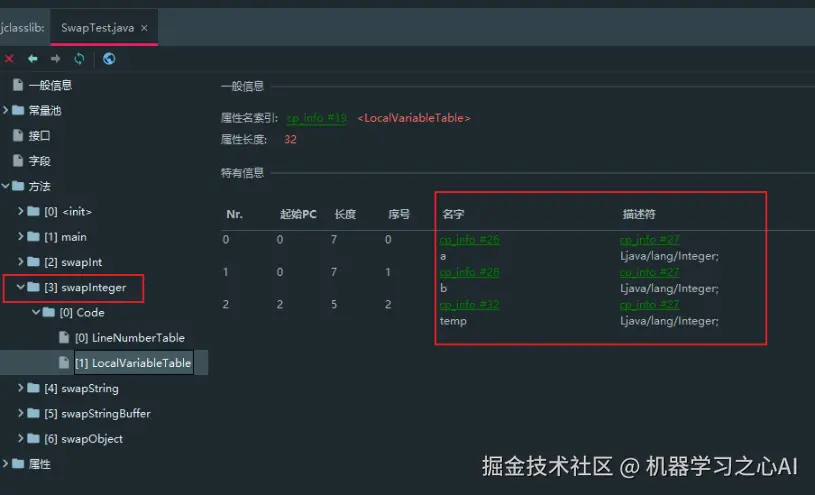The image size is (815, 495).
Task: Open the browser globe icon
Action: click(109, 59)
